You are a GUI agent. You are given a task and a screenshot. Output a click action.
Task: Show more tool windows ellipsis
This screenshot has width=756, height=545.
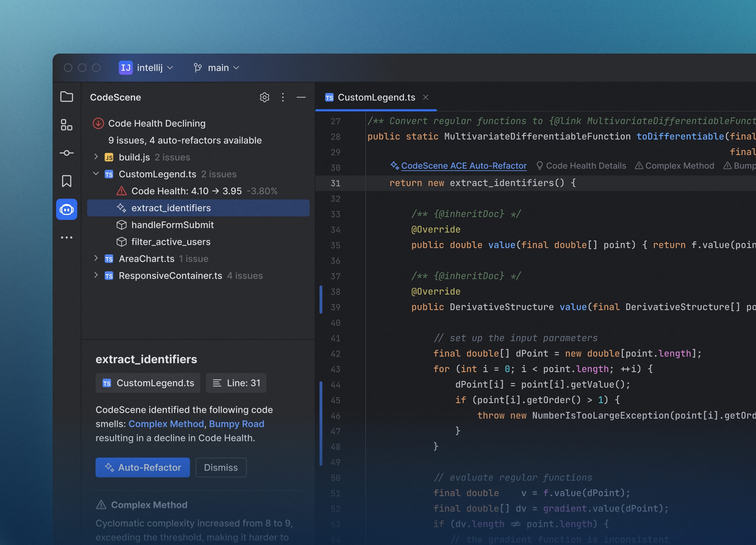[67, 237]
